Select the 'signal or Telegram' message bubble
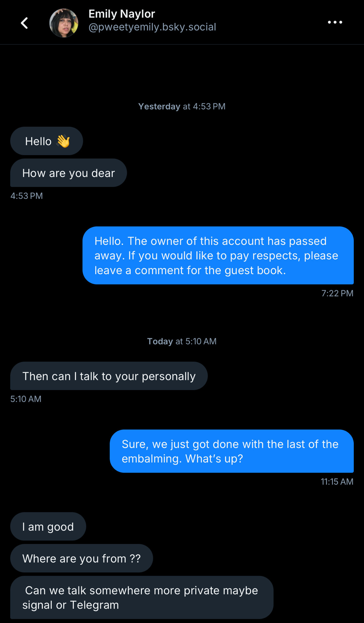Viewport: 364px width, 623px height. tap(142, 597)
